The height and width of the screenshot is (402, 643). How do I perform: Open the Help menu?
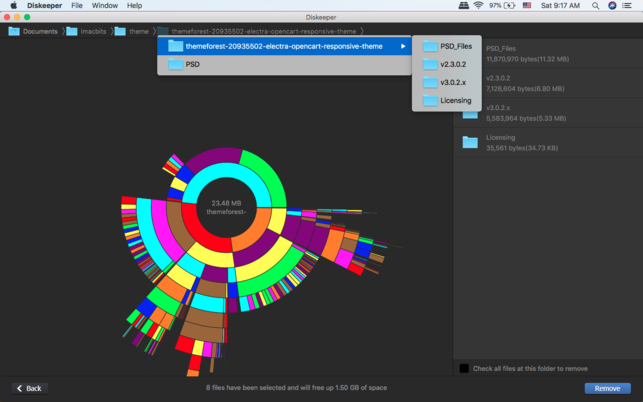pyautogui.click(x=135, y=5)
